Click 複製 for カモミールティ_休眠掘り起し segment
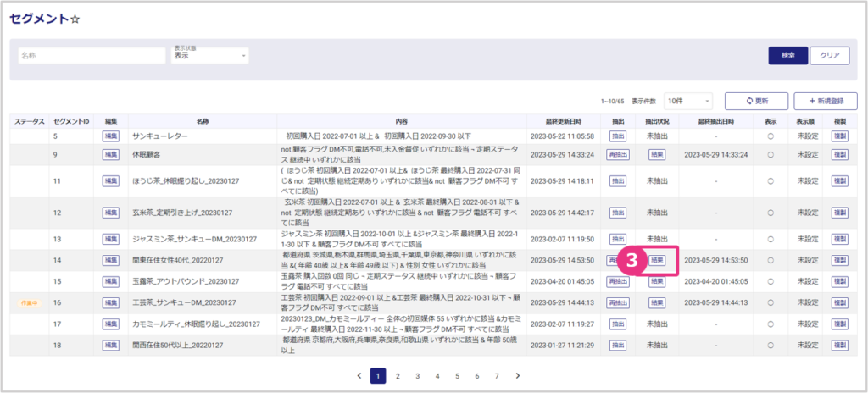868x393 pixels. tap(840, 324)
